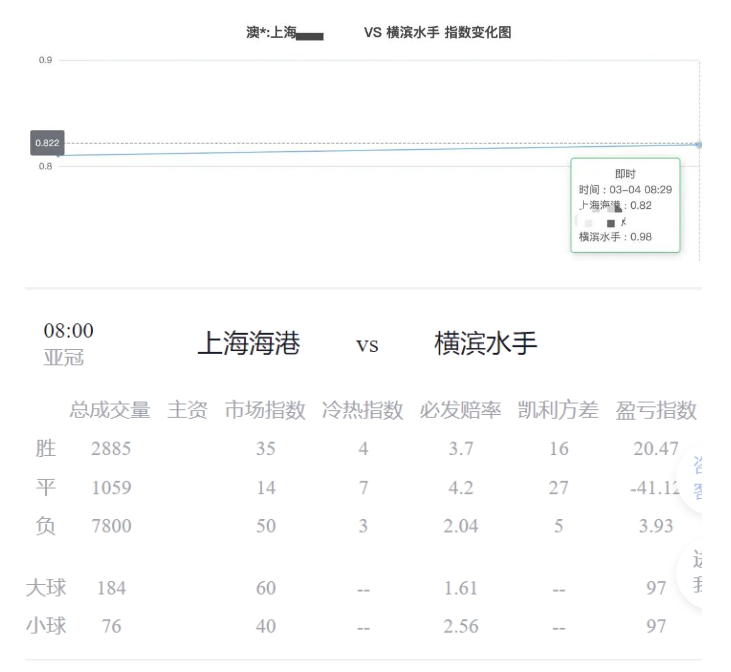Click the upper blue floating button at right edge
This screenshot has width=731, height=672.
tap(712, 478)
